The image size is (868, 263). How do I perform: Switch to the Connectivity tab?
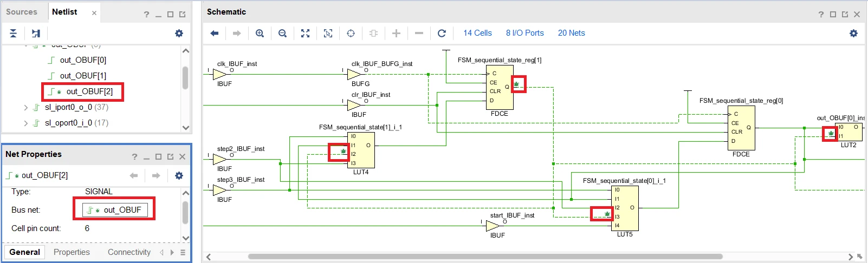pos(129,252)
